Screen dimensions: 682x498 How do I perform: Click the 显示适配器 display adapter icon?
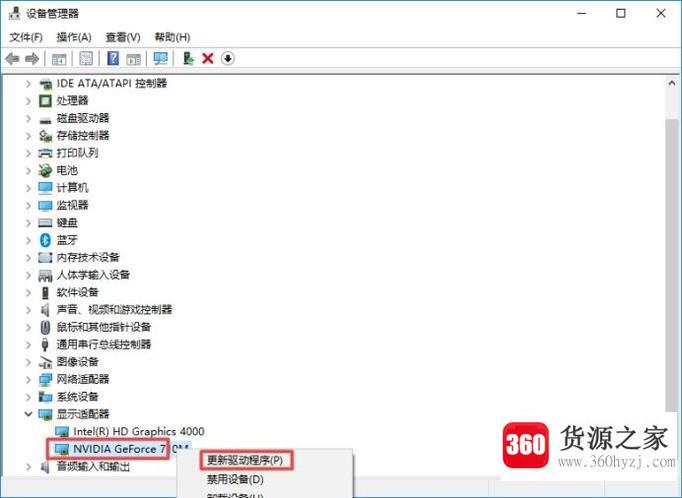click(45, 414)
